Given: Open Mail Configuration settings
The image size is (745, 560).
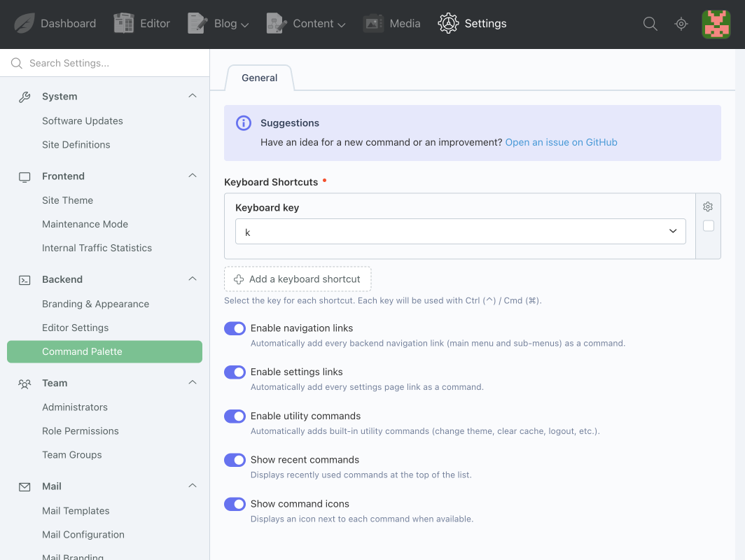Looking at the screenshot, I should coord(83,534).
